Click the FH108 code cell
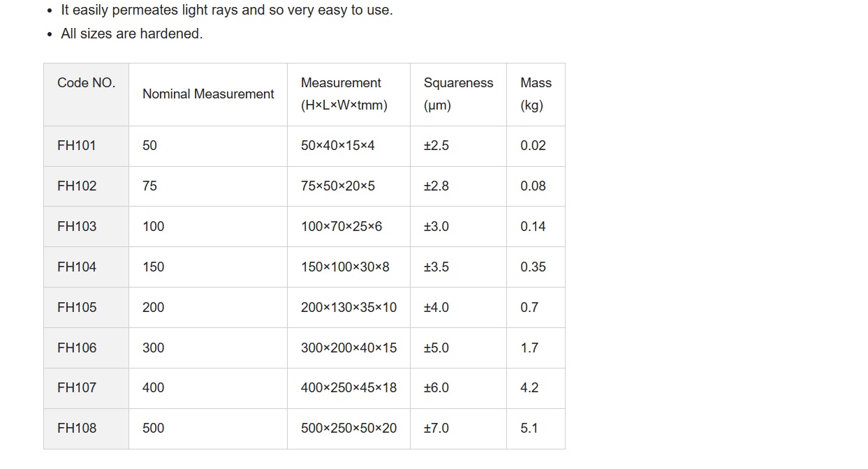The width and height of the screenshot is (868, 469). [x=86, y=429]
